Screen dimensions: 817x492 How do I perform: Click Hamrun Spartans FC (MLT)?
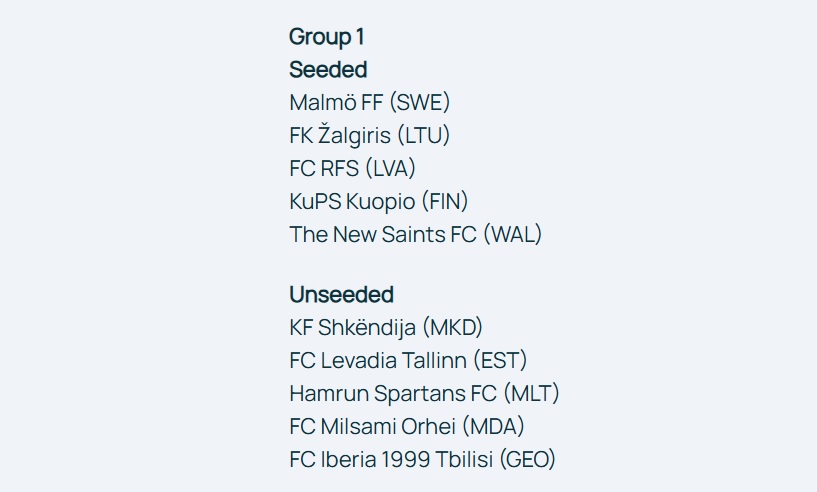click(424, 393)
